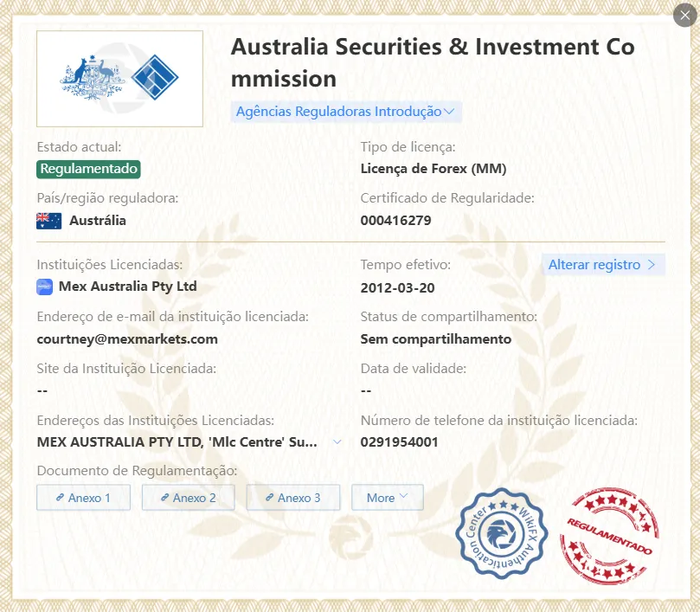Click phone number 0291954001

tap(399, 442)
